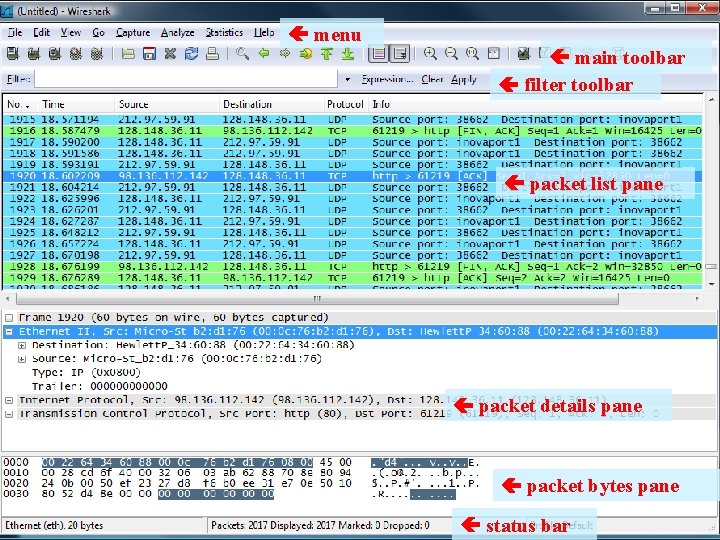Screen dimensions: 720x540
Task: Click the packet list scroll-down arrow
Action: pyautogui.click(x=711, y=284)
